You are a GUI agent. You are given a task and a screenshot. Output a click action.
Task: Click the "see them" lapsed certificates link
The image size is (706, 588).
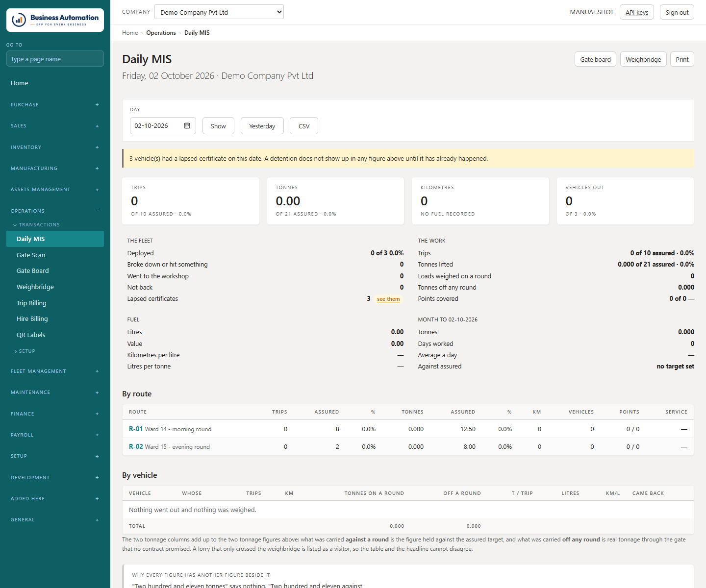click(388, 299)
